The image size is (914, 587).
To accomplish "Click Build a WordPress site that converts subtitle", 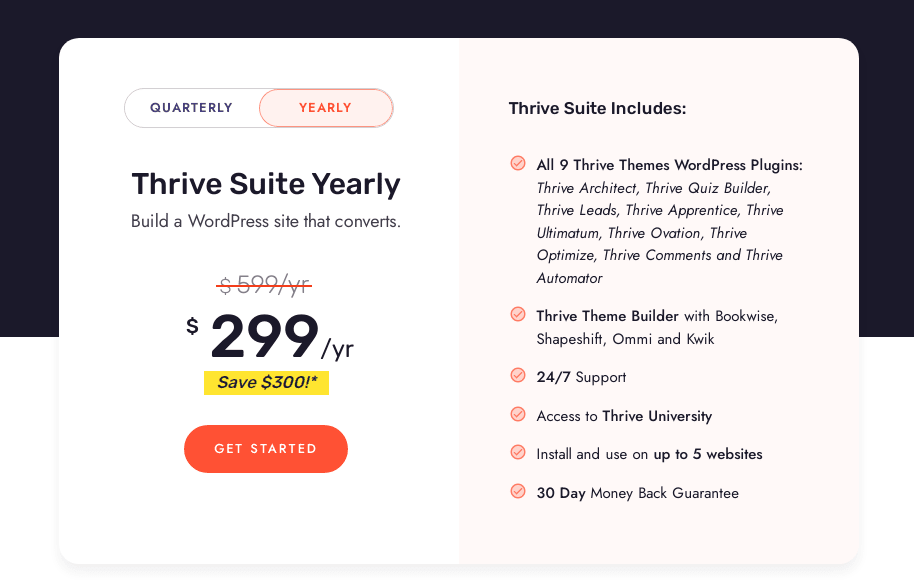I will [x=266, y=221].
